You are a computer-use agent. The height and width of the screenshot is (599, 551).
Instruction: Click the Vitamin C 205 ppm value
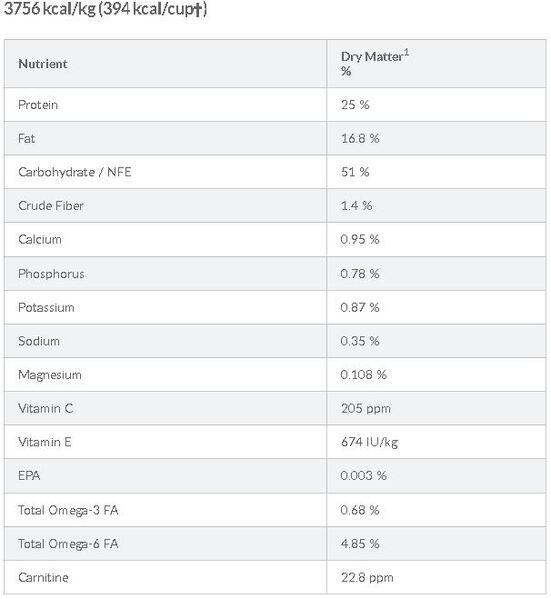(x=366, y=408)
